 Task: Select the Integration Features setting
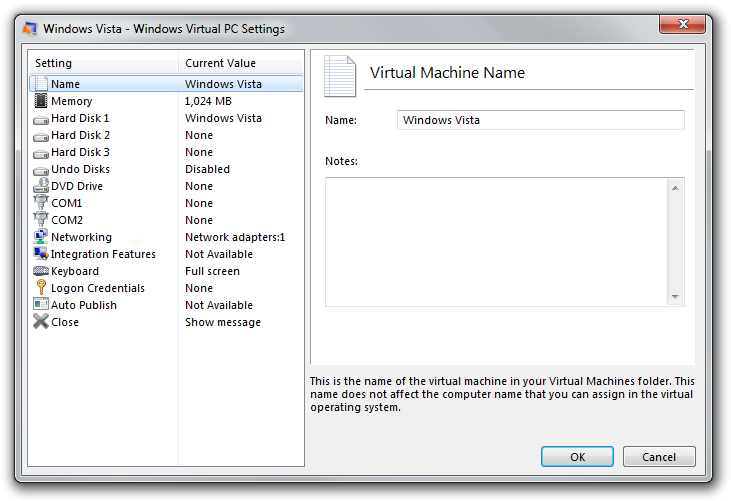[103, 254]
